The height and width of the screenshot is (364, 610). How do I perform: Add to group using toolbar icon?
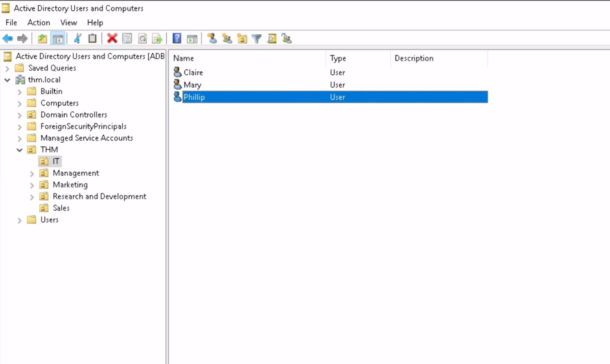click(287, 39)
